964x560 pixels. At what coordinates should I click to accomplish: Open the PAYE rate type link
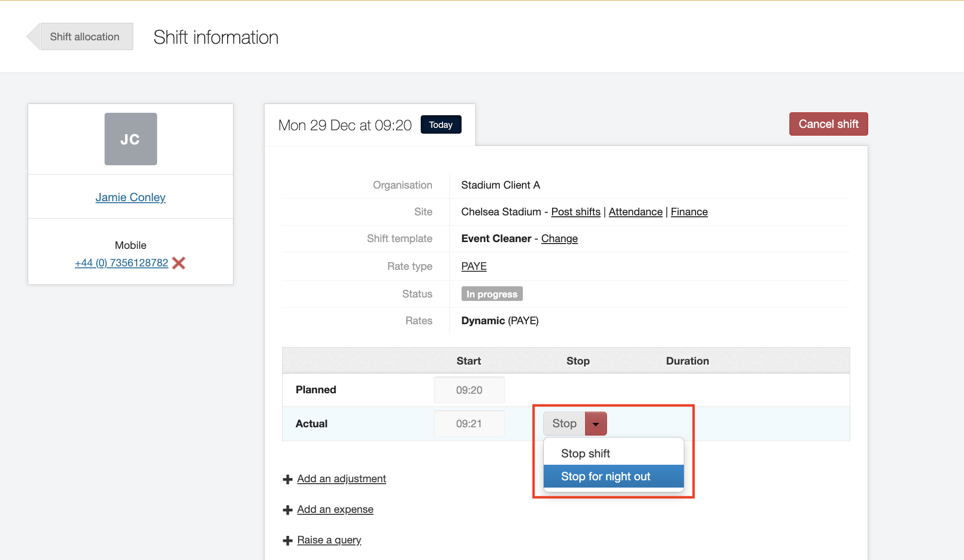(474, 266)
